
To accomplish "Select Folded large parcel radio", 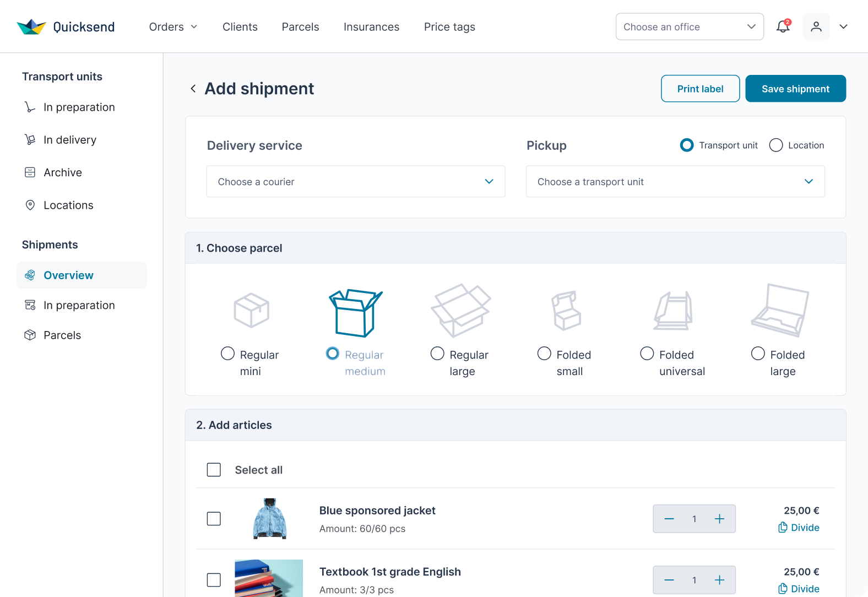I will pyautogui.click(x=758, y=353).
